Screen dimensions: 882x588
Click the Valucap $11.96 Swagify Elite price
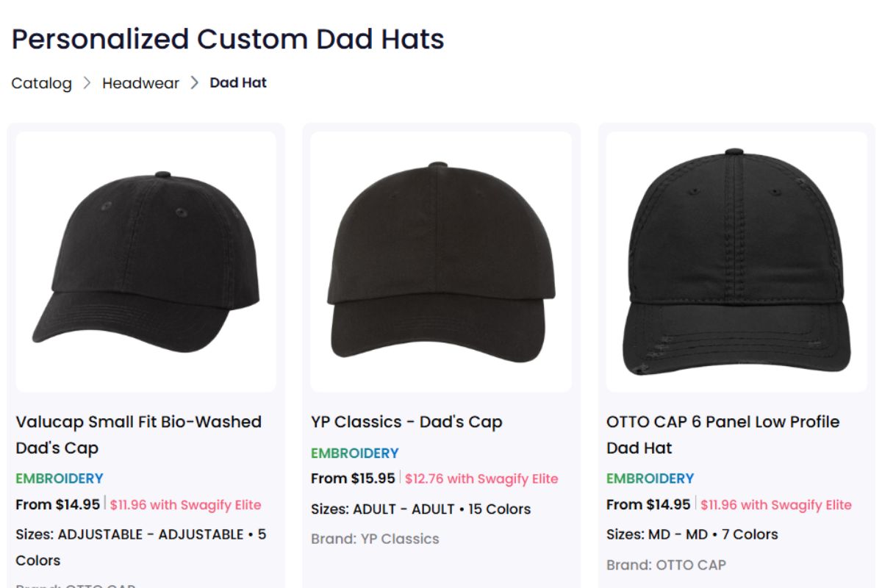tap(185, 505)
